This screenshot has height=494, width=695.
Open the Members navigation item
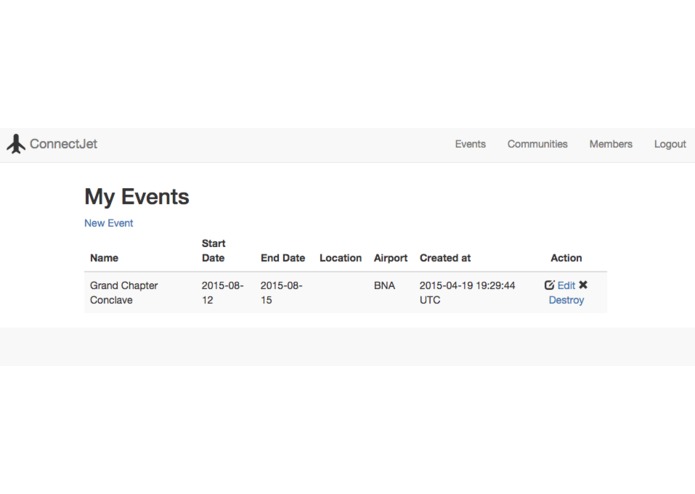pos(611,144)
